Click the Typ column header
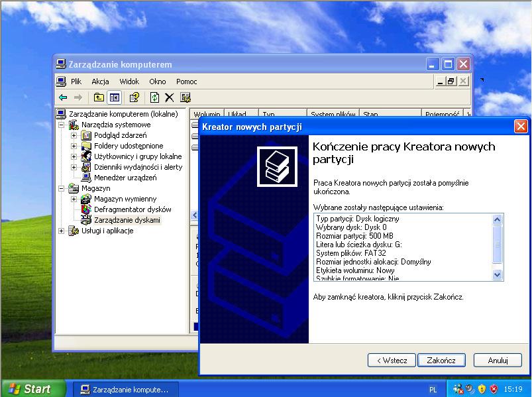The width and height of the screenshot is (532, 397). [x=283, y=114]
